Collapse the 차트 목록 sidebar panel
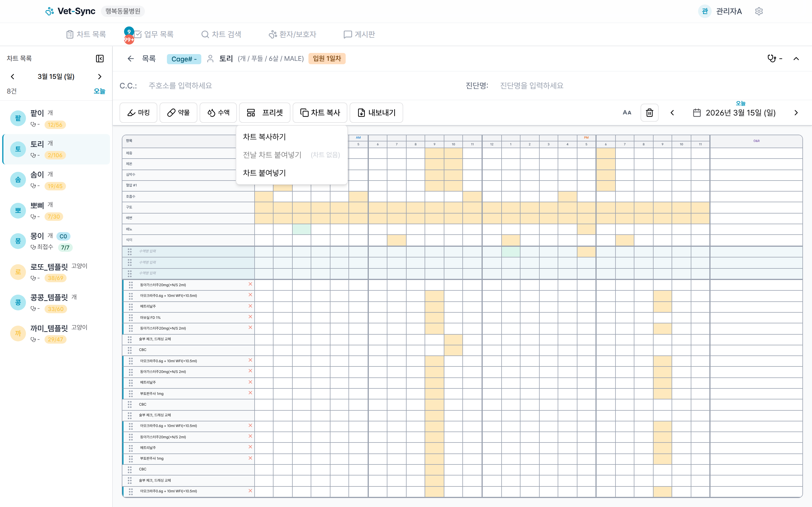The image size is (812, 507). (x=100, y=58)
